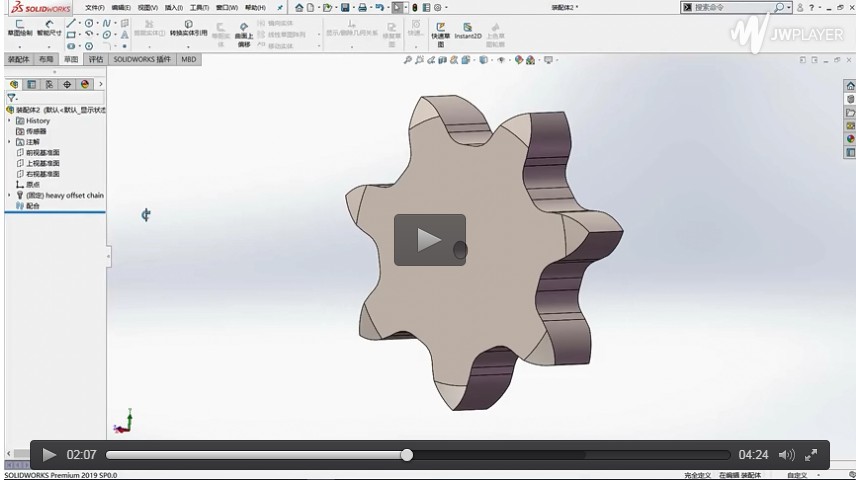Expand more manager panel tabs chevron
Viewport: 856px width, 481px height.
tap(101, 85)
